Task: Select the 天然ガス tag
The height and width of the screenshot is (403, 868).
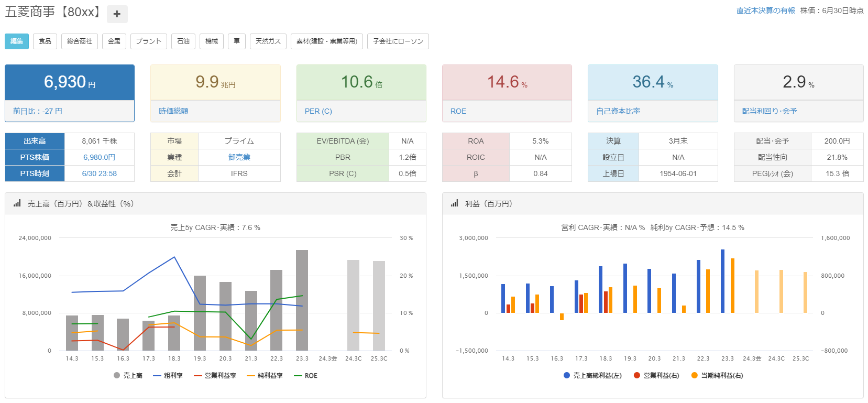Action: tap(268, 41)
